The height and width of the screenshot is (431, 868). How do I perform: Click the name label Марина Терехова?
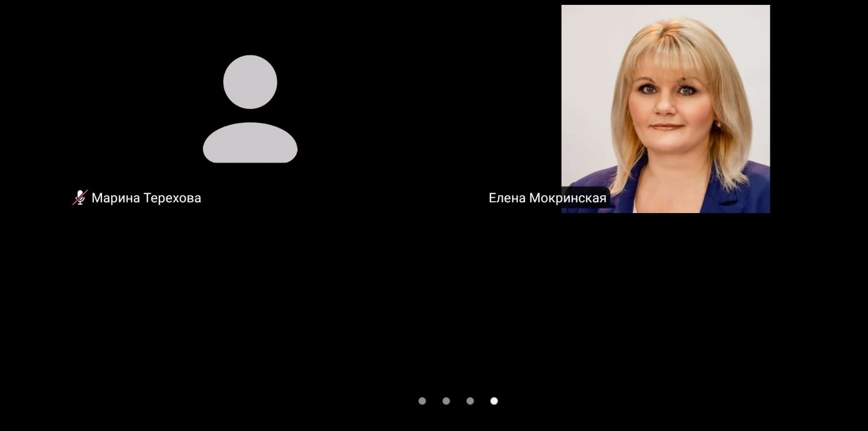coord(146,198)
